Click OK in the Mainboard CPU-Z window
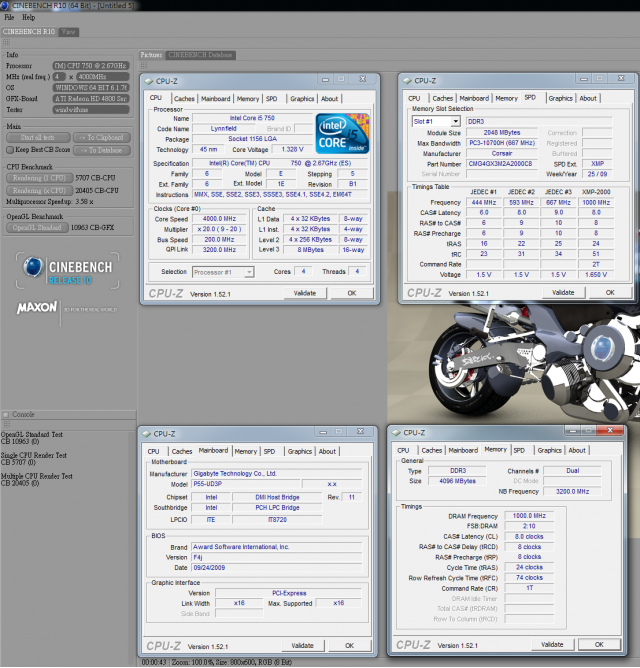Screen dimensions: 640x668 [x=349, y=646]
